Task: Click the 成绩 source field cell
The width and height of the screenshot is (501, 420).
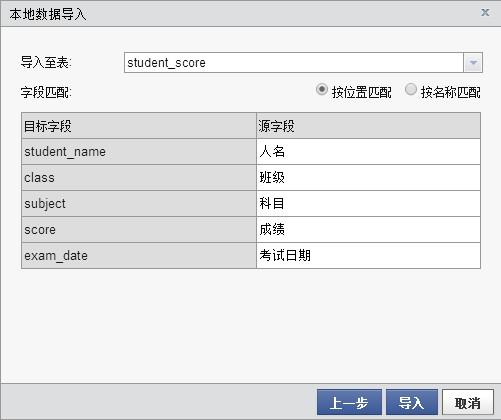Action: click(368, 230)
